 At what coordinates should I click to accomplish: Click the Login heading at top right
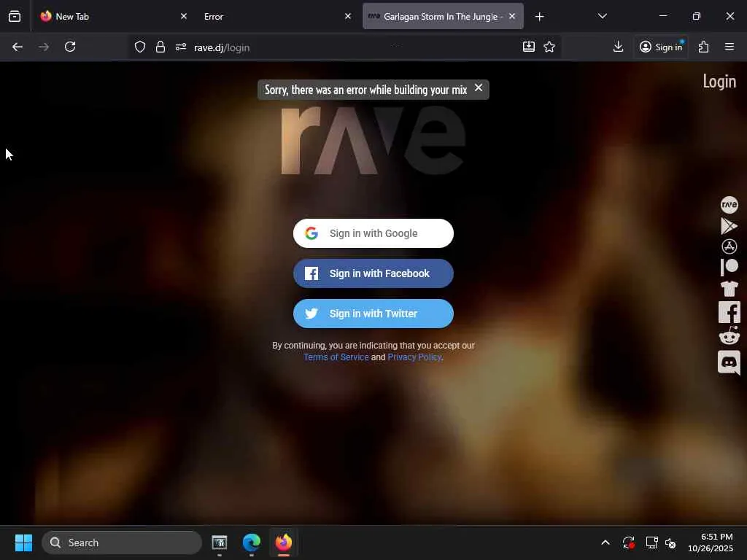[x=719, y=82]
